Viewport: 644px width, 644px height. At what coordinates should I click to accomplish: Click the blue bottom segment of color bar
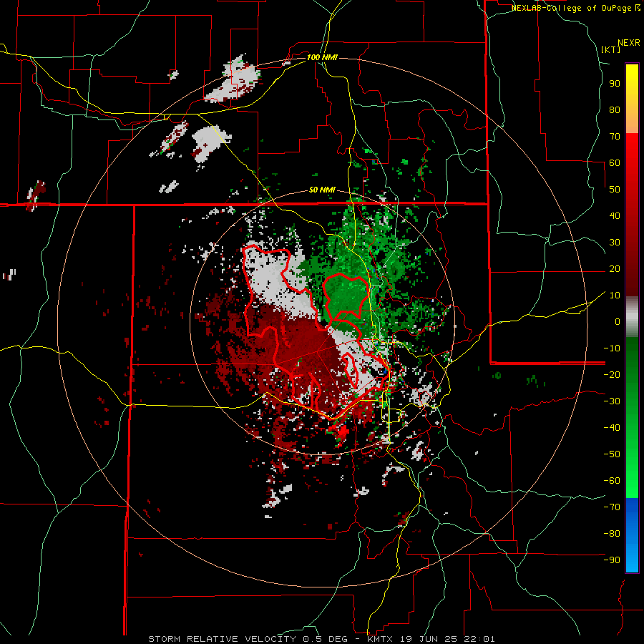(632, 535)
